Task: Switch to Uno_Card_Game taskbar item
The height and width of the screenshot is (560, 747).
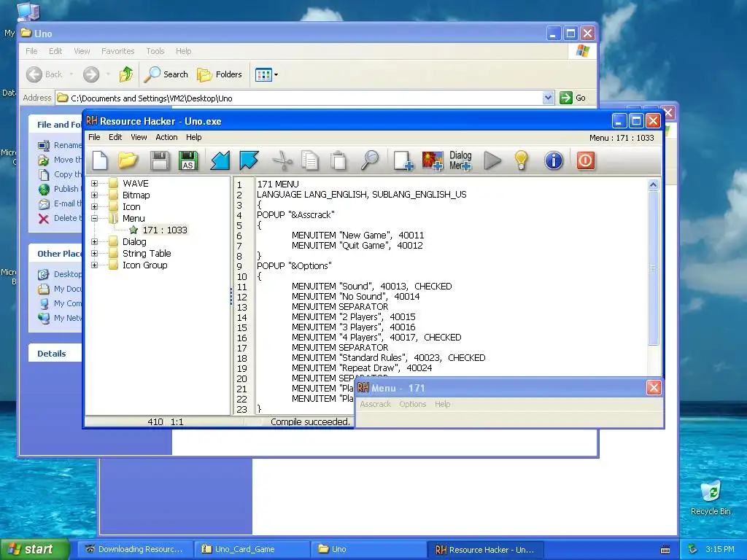Action: coord(252,549)
